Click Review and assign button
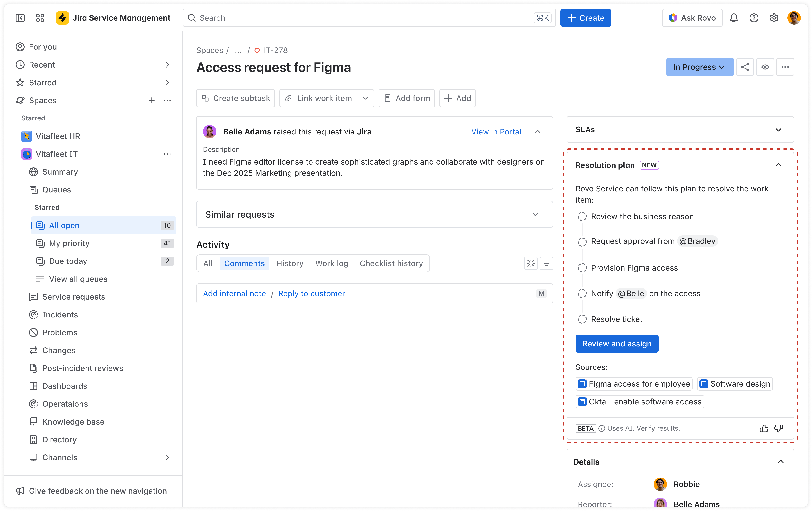This screenshot has height=511, width=812. (617, 344)
